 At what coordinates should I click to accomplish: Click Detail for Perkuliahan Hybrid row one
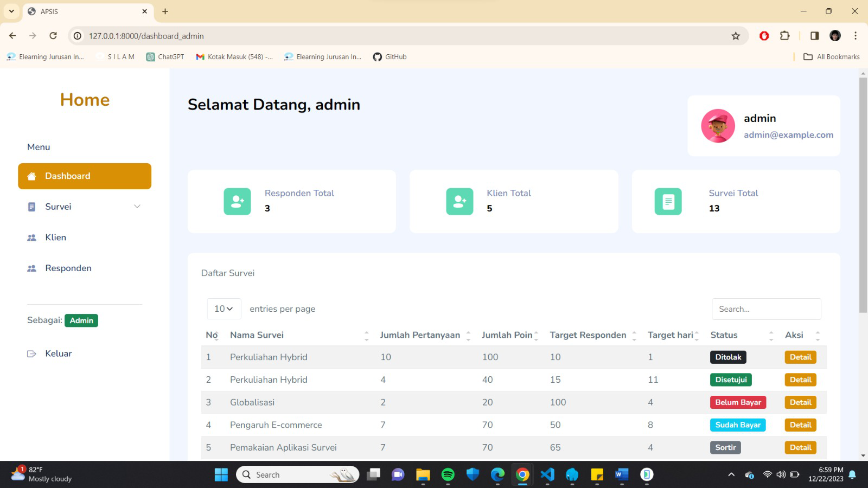(800, 357)
